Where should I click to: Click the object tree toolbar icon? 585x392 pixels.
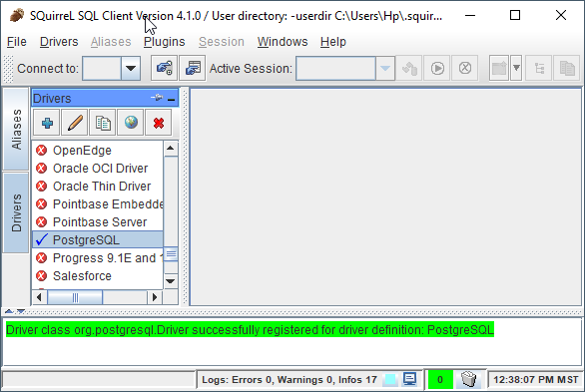[x=539, y=68]
